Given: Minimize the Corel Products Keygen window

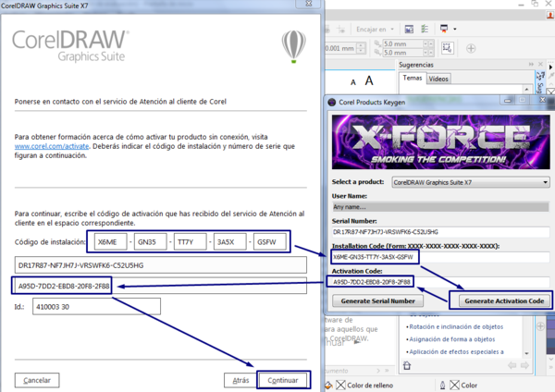Looking at the screenshot, I should click(508, 101).
